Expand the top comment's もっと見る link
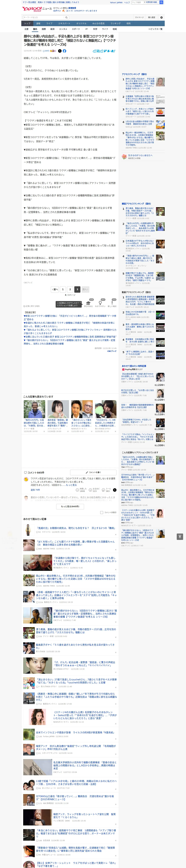 coord(71,485)
